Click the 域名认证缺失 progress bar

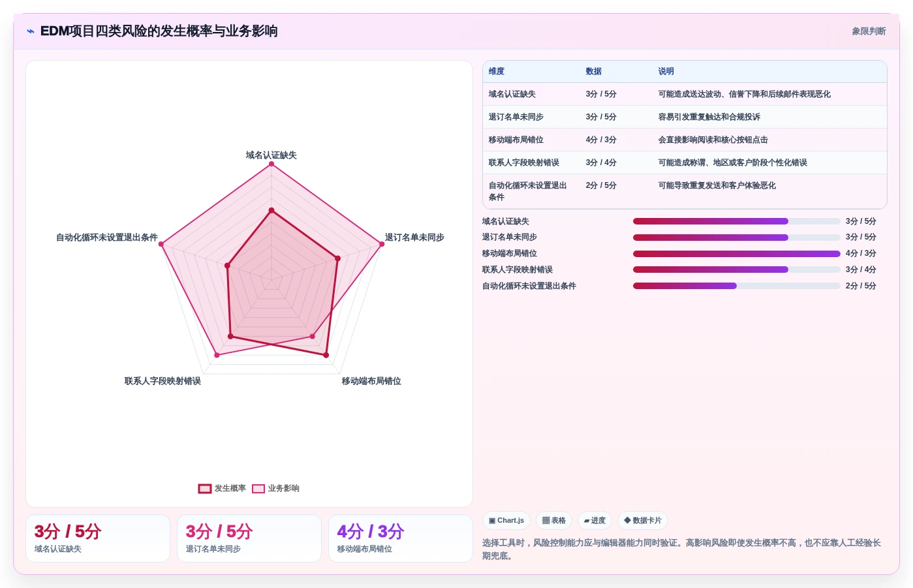737,221
